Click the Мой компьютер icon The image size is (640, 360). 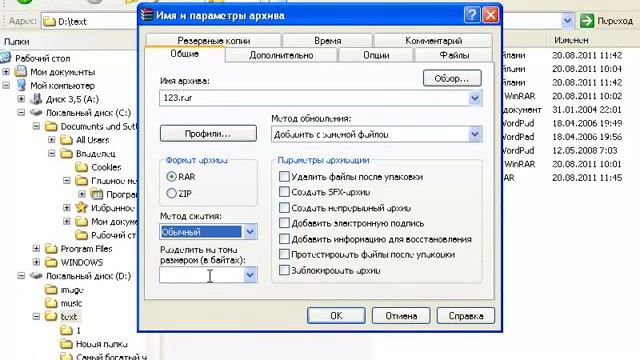(21, 85)
